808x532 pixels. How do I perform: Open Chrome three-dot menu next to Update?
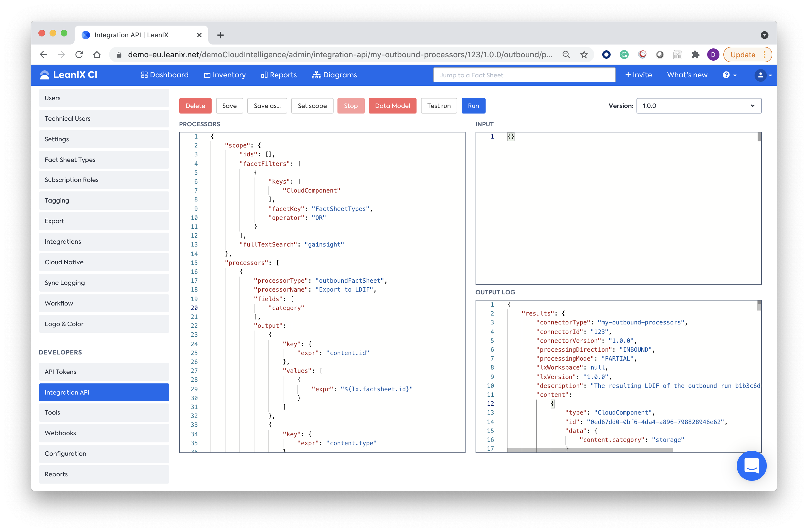765,55
